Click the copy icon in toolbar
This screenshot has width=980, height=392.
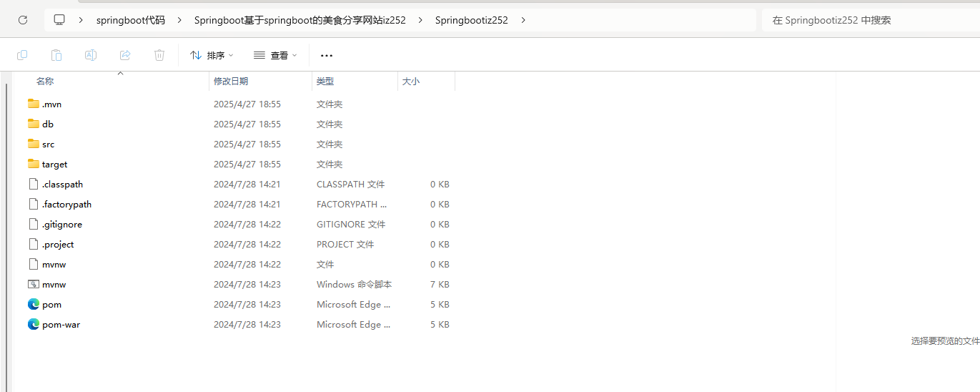[22, 55]
